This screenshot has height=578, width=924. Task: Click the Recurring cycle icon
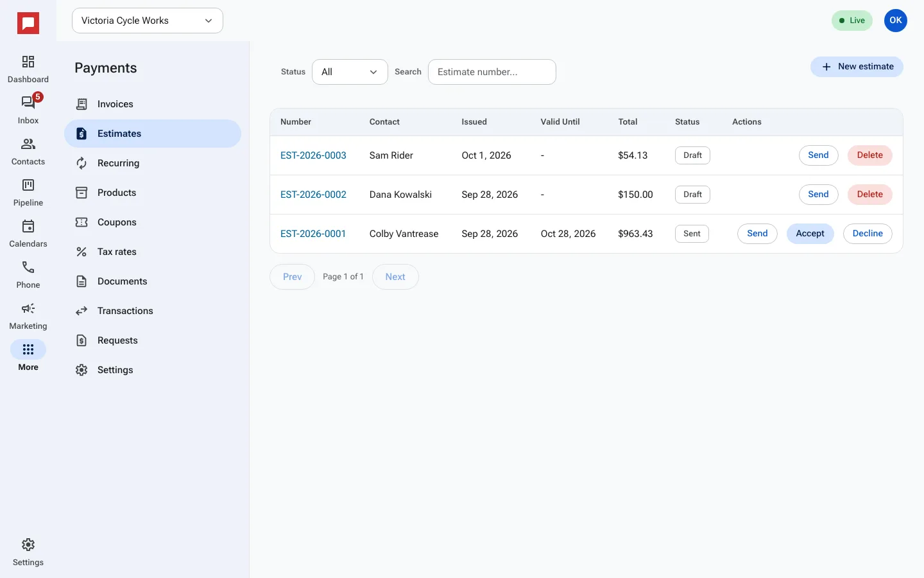tap(81, 163)
